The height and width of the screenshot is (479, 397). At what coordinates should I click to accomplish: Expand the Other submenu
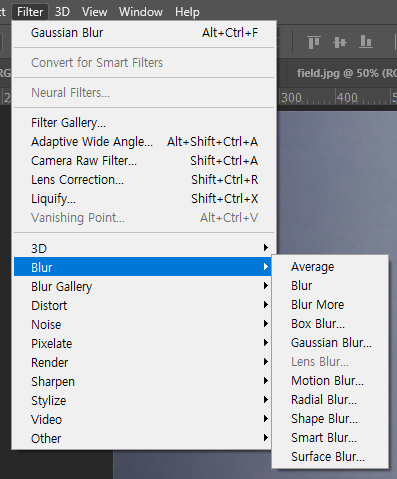point(144,438)
